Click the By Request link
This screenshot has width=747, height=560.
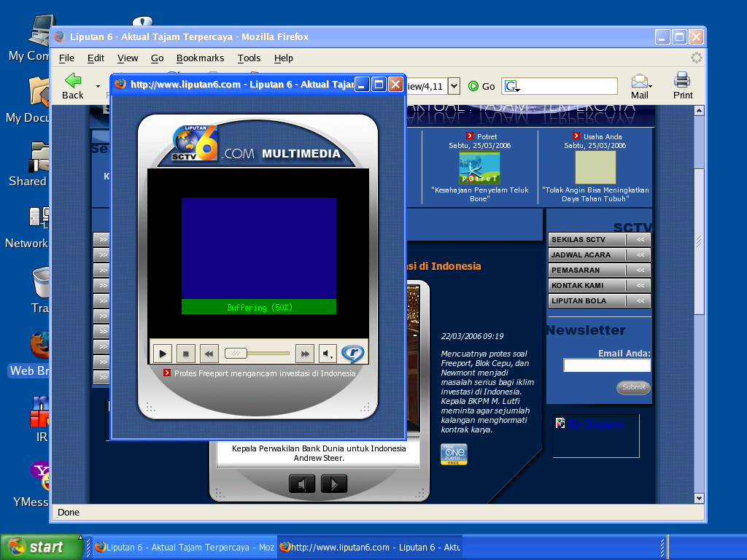(x=596, y=424)
